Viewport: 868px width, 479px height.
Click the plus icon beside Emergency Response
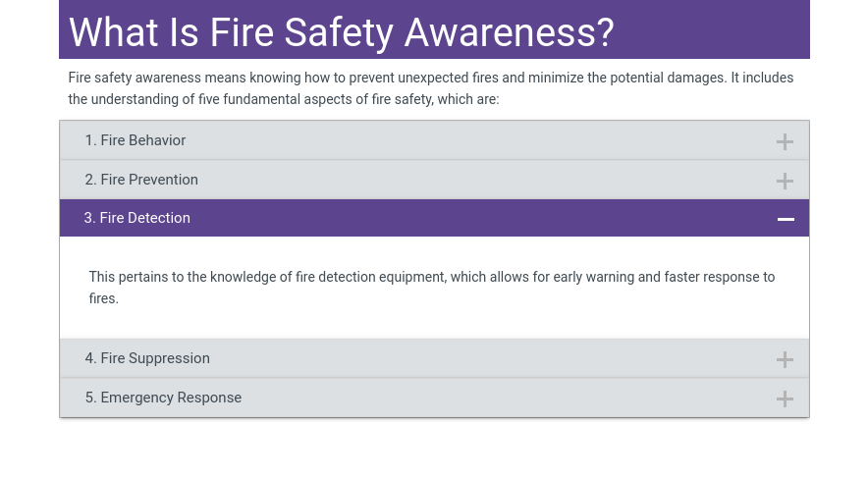(x=785, y=399)
